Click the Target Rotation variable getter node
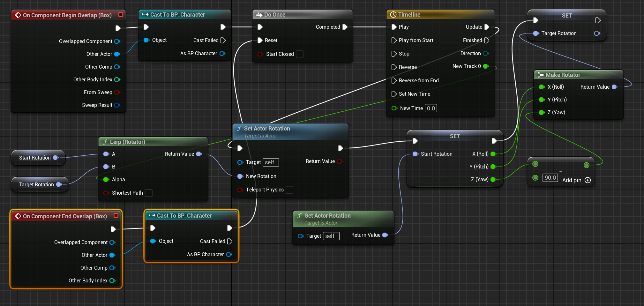The width and height of the screenshot is (644, 306). (x=40, y=185)
